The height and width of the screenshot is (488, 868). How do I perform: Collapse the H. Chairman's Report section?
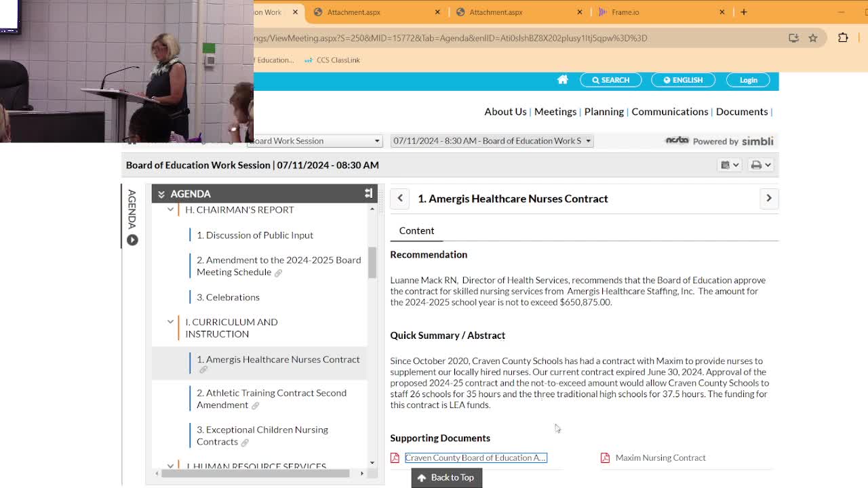pos(170,210)
